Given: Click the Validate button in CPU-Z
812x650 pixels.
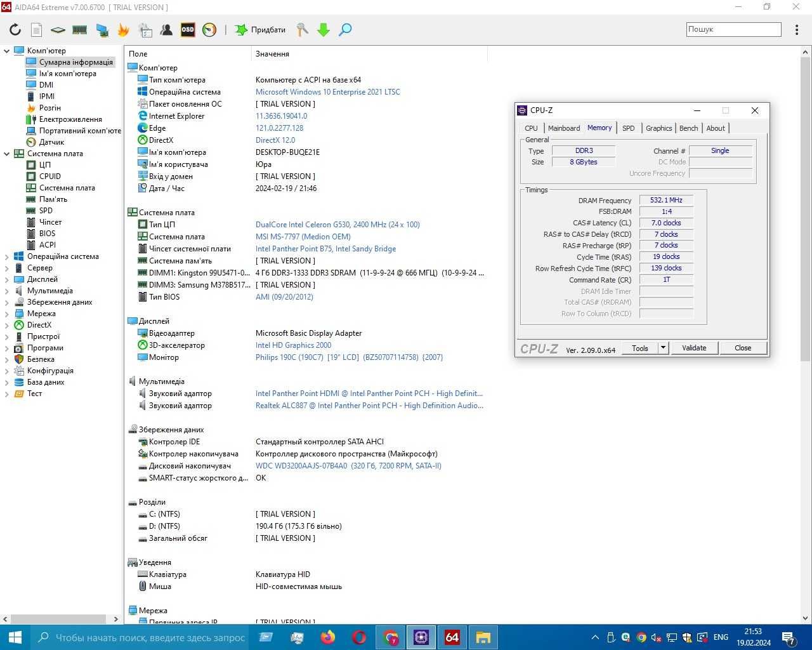Looking at the screenshot, I should click(x=694, y=348).
